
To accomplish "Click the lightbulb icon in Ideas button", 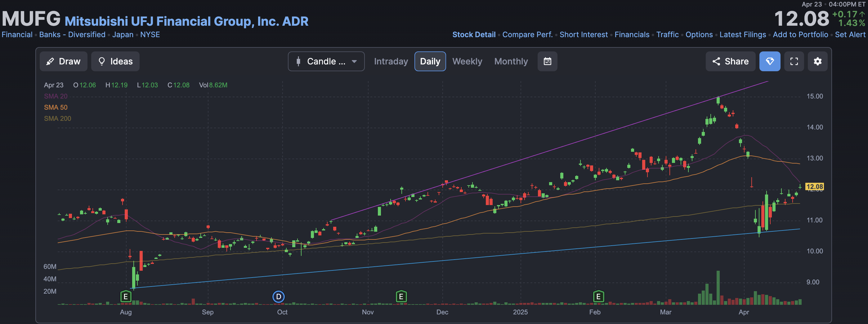I will [101, 61].
